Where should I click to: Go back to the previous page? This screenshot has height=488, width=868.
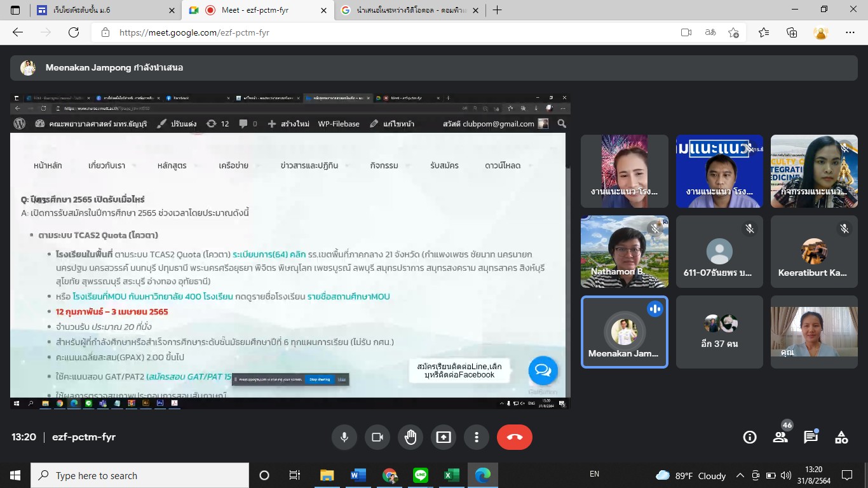tap(18, 32)
